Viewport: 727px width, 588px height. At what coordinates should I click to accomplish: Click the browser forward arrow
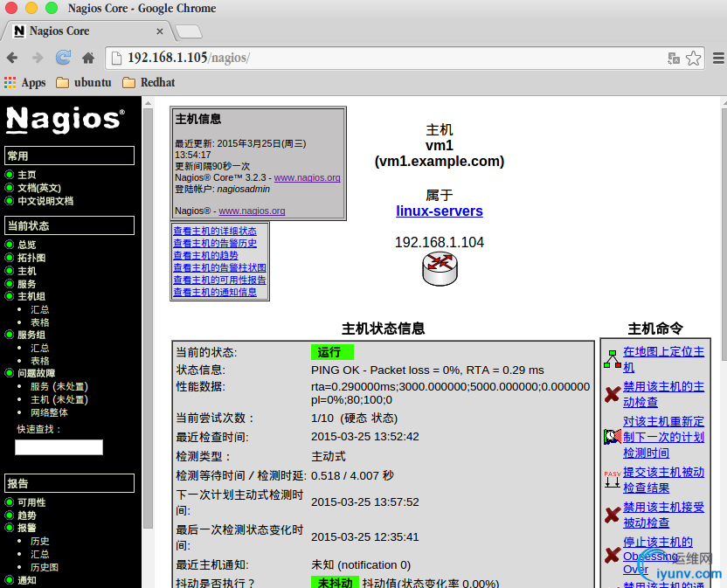[38, 58]
